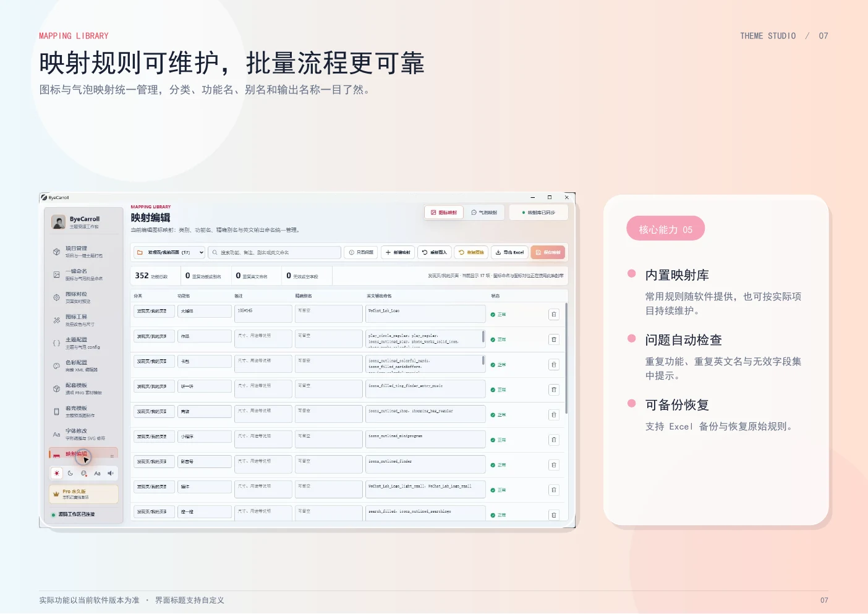Viewport: 868px width, 614px height.
Task: Open 字体修改 font page
Action: (83, 435)
